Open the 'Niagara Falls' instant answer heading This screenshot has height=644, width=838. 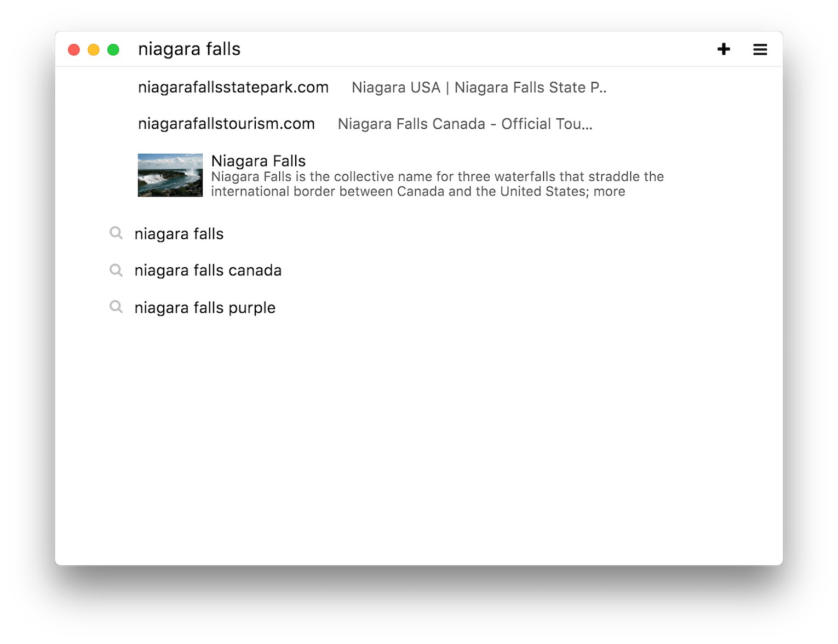coord(259,161)
